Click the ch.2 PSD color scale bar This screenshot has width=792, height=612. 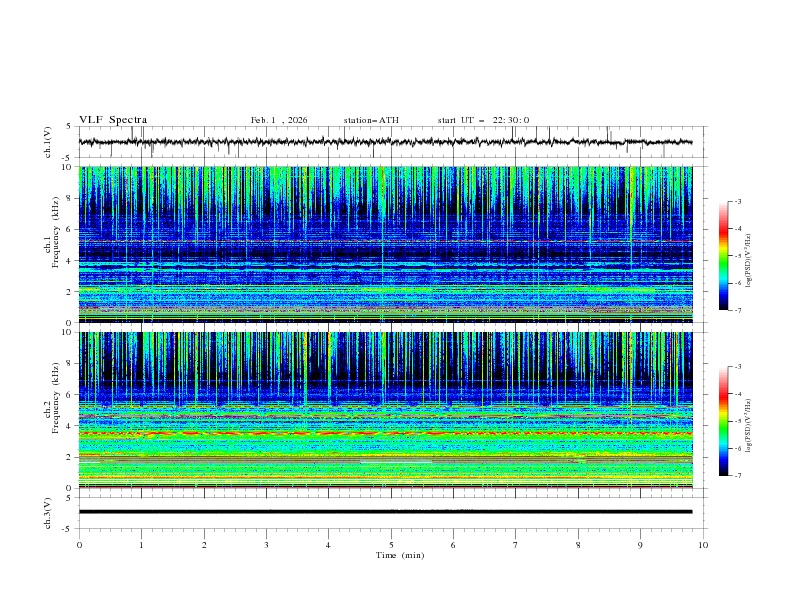pyautogui.click(x=724, y=421)
